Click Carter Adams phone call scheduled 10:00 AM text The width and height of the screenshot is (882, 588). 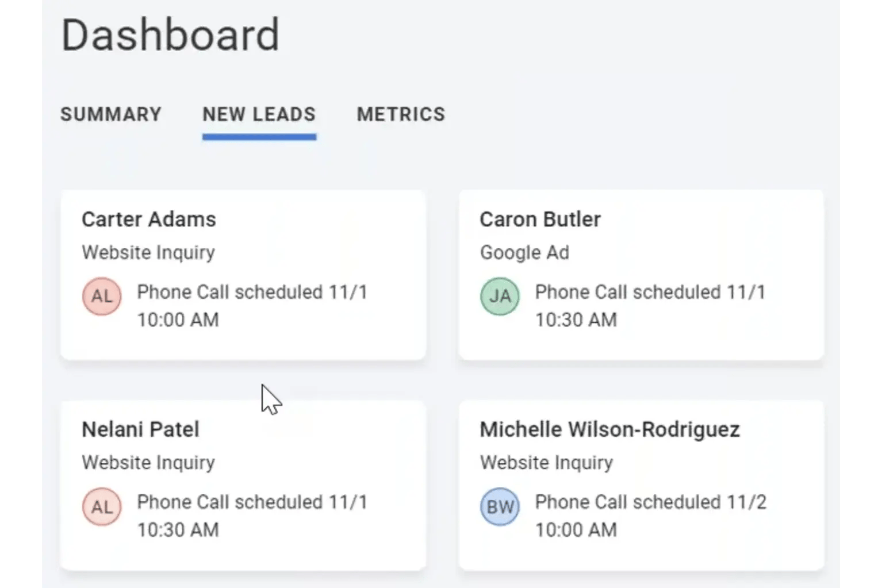tap(252, 306)
